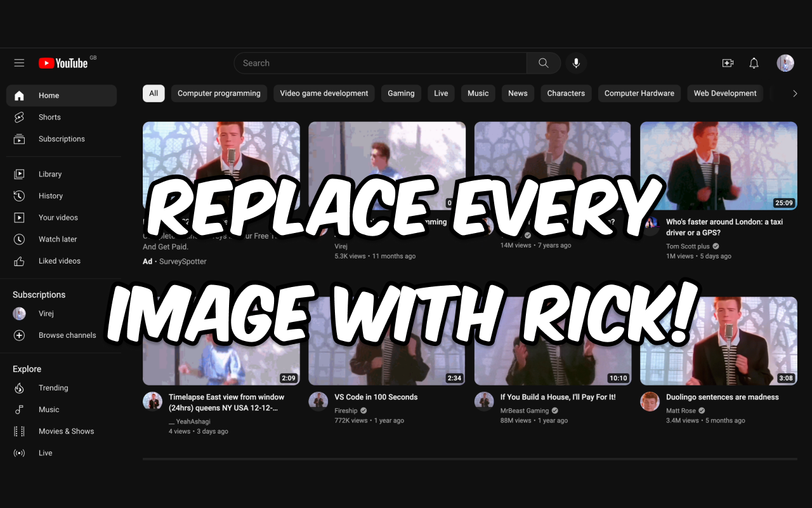Open Trending under Explore

[62, 388]
